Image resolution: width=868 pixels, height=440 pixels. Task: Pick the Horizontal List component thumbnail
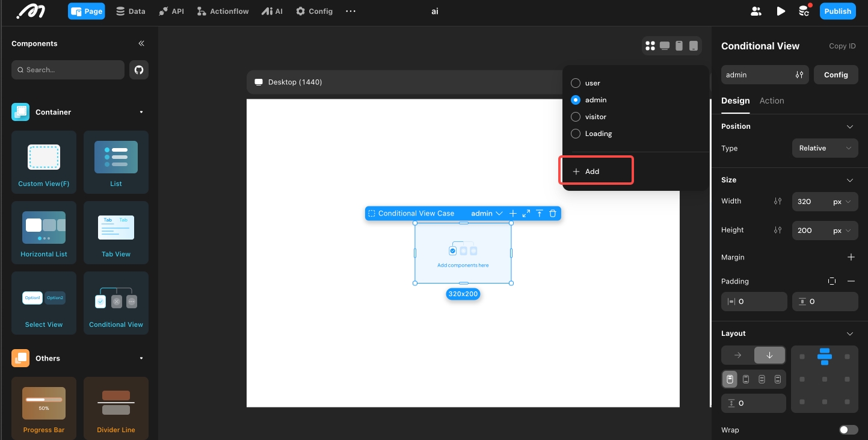click(44, 234)
